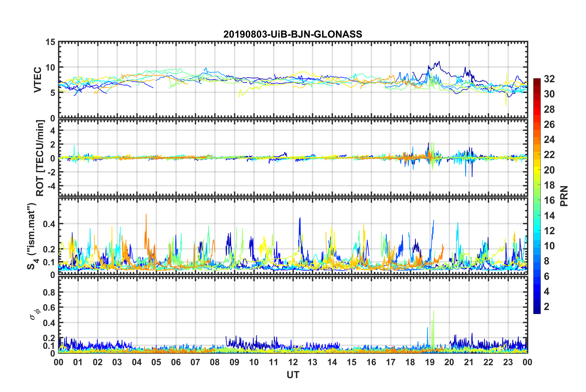The image size is (586, 392).
Task: Click the -2 tick on ROT axis
Action: (51, 172)
